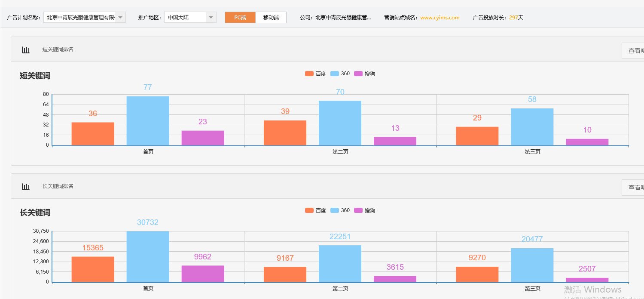Select the purple 搜狗 legend icon in 长关键词
Image resolution: width=644 pixels, height=299 pixels.
coord(359,210)
